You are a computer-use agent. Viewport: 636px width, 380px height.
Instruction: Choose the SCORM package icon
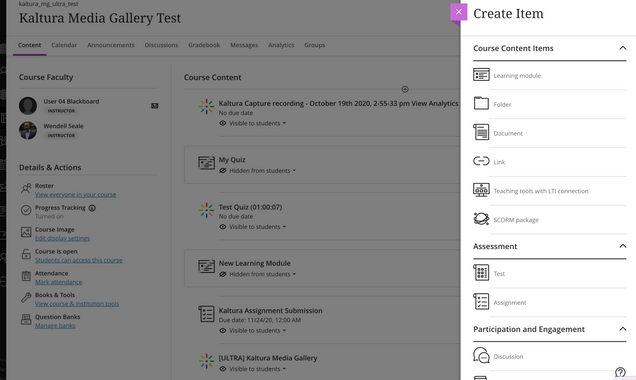coord(481,219)
